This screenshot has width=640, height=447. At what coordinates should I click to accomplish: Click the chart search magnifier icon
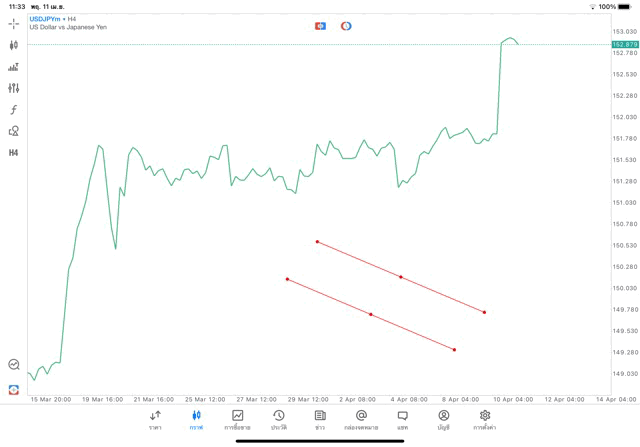click(13, 365)
